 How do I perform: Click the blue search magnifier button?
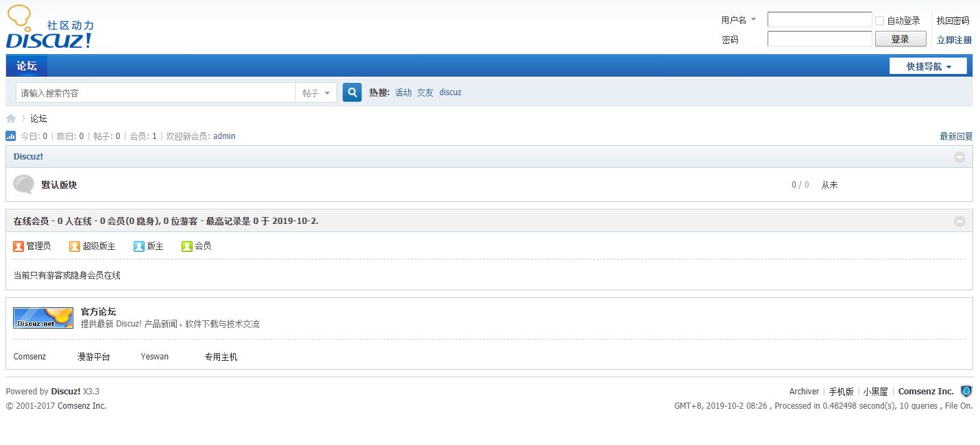[352, 92]
